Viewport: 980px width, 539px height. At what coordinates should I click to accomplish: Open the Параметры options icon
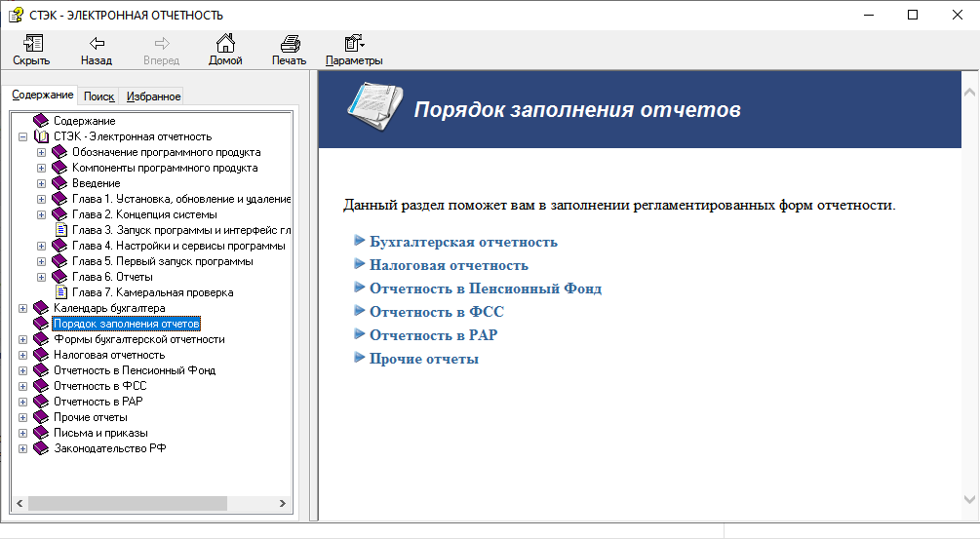(354, 43)
